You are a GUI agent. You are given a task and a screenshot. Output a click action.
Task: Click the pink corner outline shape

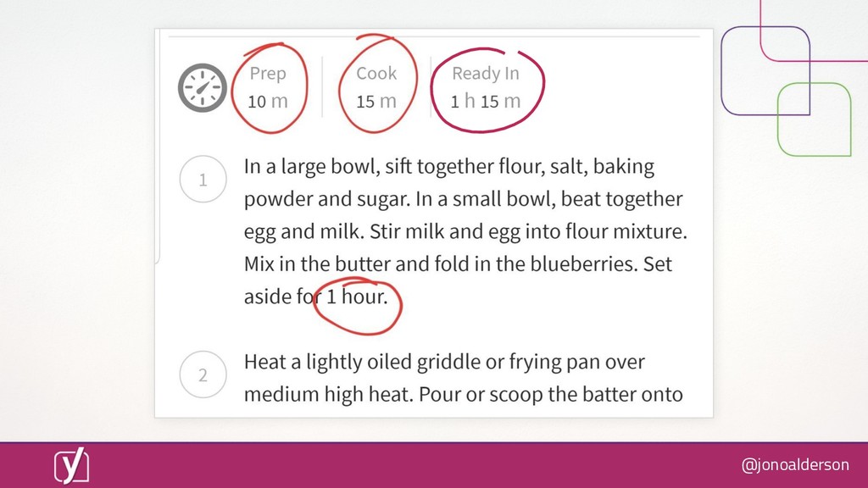pyautogui.click(x=814, y=31)
